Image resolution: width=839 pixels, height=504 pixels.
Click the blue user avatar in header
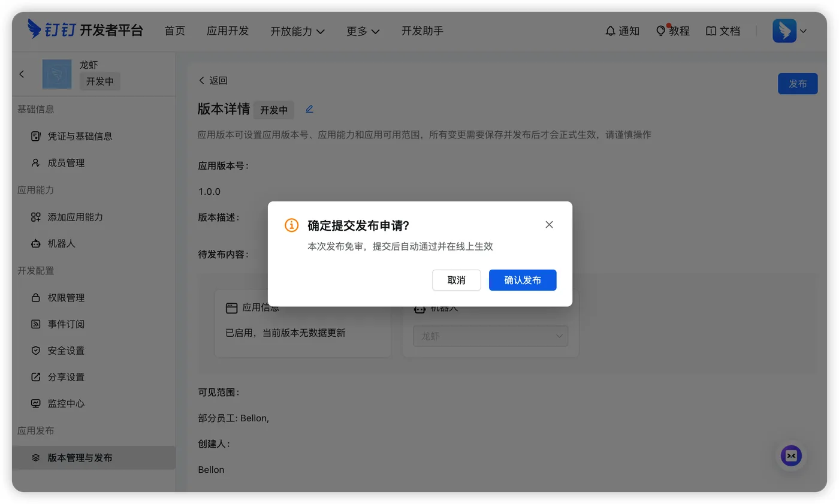click(784, 31)
